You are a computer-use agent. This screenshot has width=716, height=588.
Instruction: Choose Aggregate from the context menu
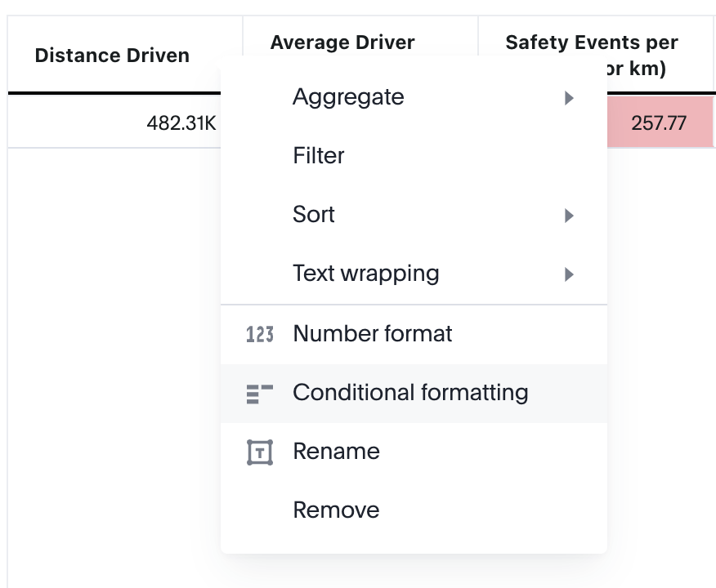click(348, 97)
